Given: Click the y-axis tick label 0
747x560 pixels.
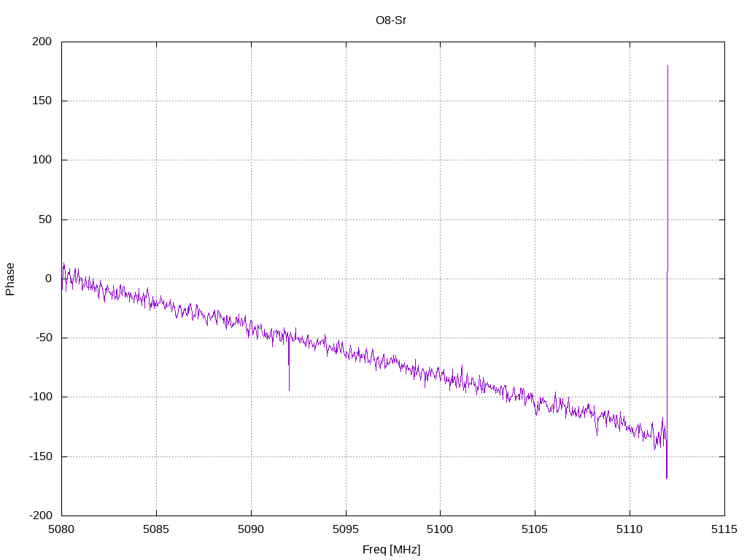Looking at the screenshot, I should click(49, 279).
